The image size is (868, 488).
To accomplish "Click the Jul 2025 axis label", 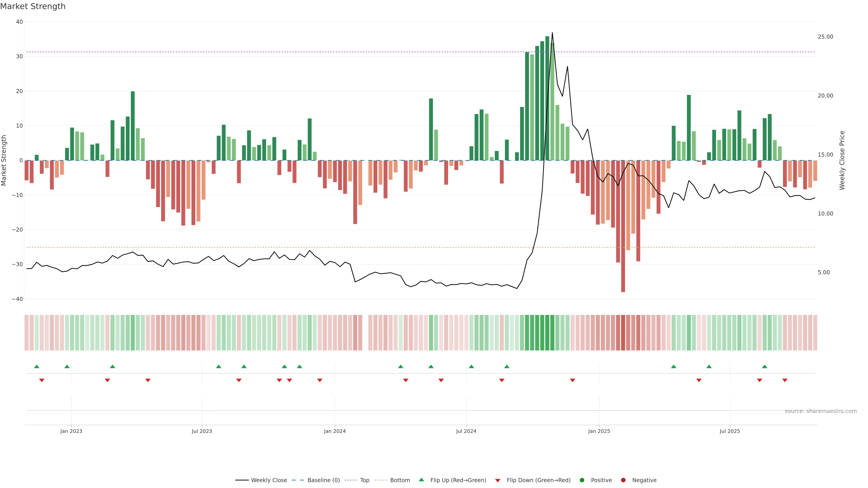I will (729, 431).
